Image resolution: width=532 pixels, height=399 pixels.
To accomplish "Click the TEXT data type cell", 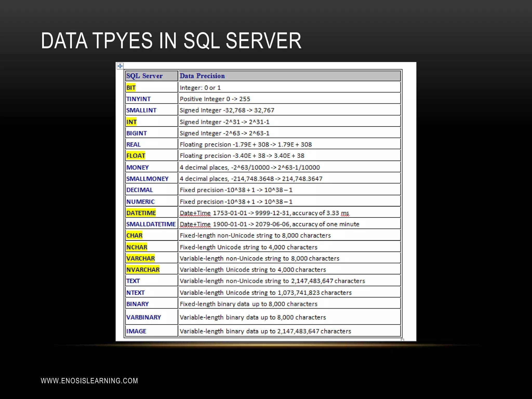I will pyautogui.click(x=152, y=281).
